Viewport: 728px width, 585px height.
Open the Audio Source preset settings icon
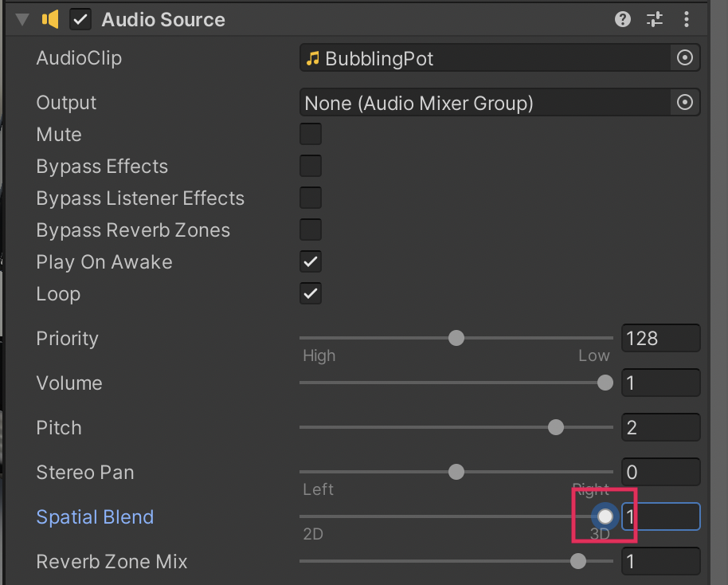[655, 20]
